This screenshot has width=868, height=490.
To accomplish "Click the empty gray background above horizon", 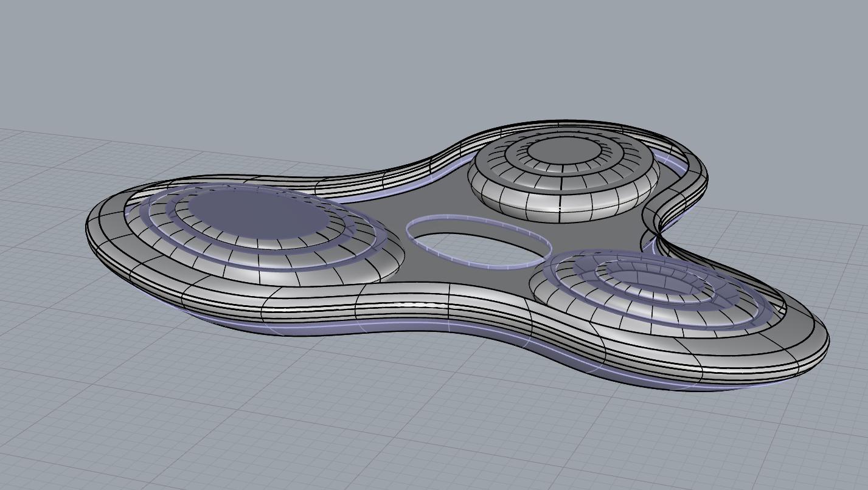I will [243, 61].
